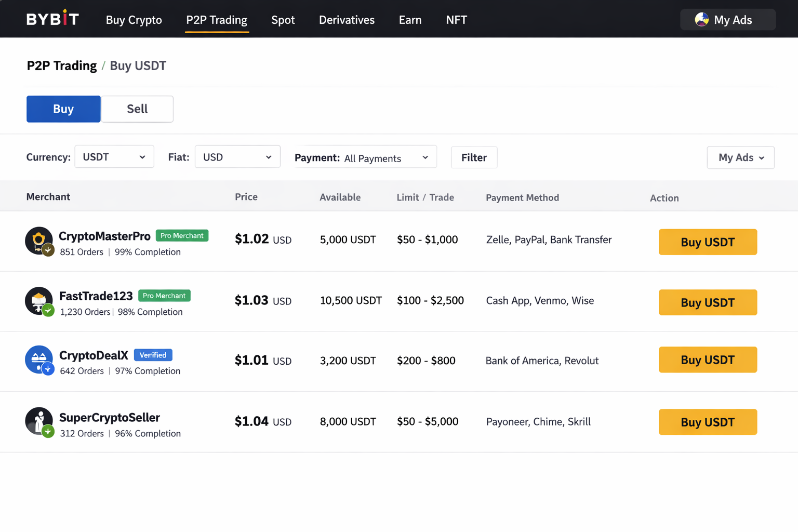798x532 pixels.
Task: Click 312 Orders | 96% Completion stats
Action: click(x=121, y=433)
